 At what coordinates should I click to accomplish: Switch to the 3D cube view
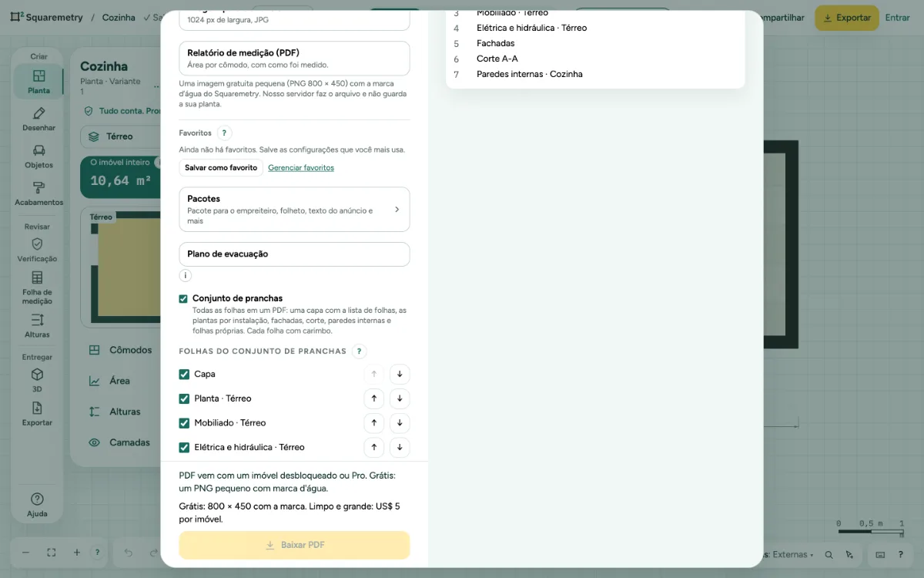point(37,379)
